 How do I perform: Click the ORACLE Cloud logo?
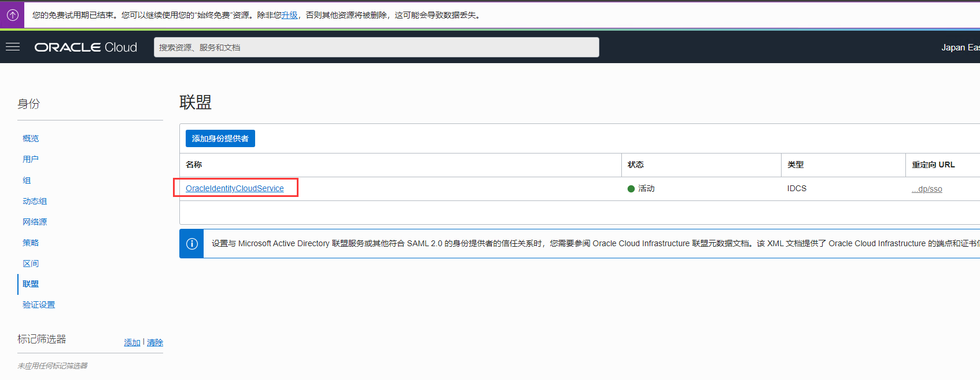86,47
